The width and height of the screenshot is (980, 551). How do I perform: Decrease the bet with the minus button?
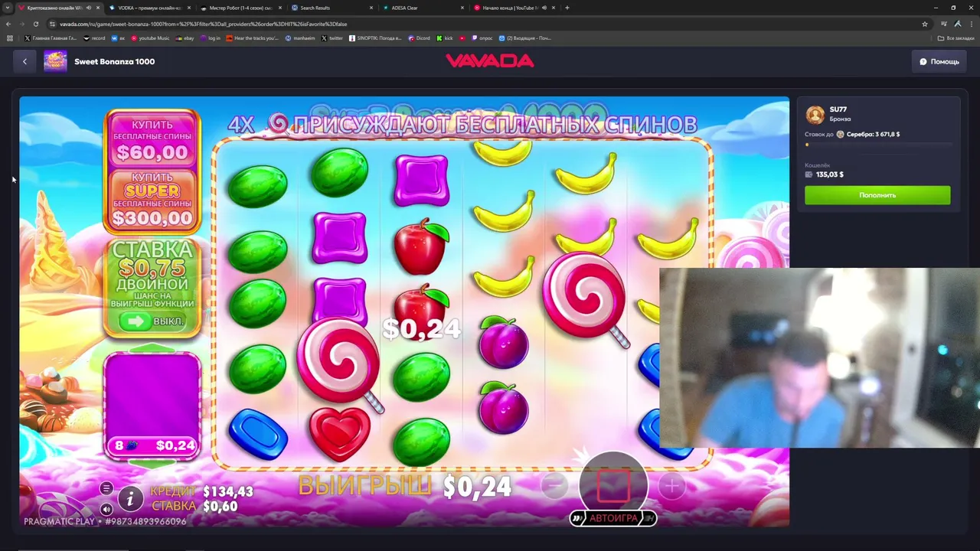coord(554,485)
